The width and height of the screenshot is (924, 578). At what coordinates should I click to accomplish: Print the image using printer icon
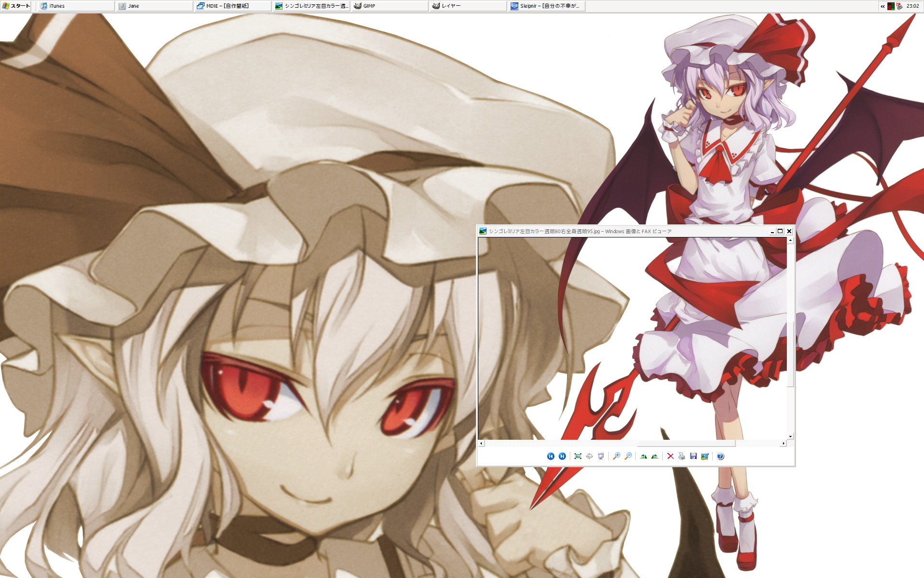[x=682, y=456]
